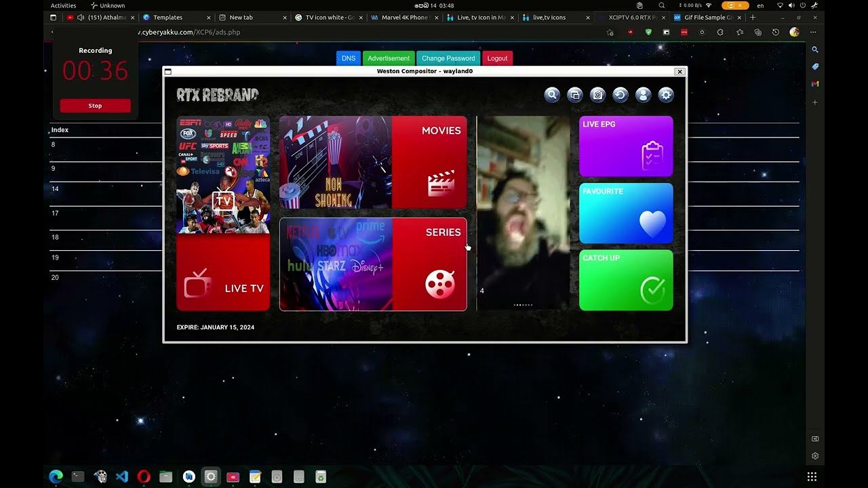
Task: Open the FAVOURITE tile
Action: [x=626, y=213]
